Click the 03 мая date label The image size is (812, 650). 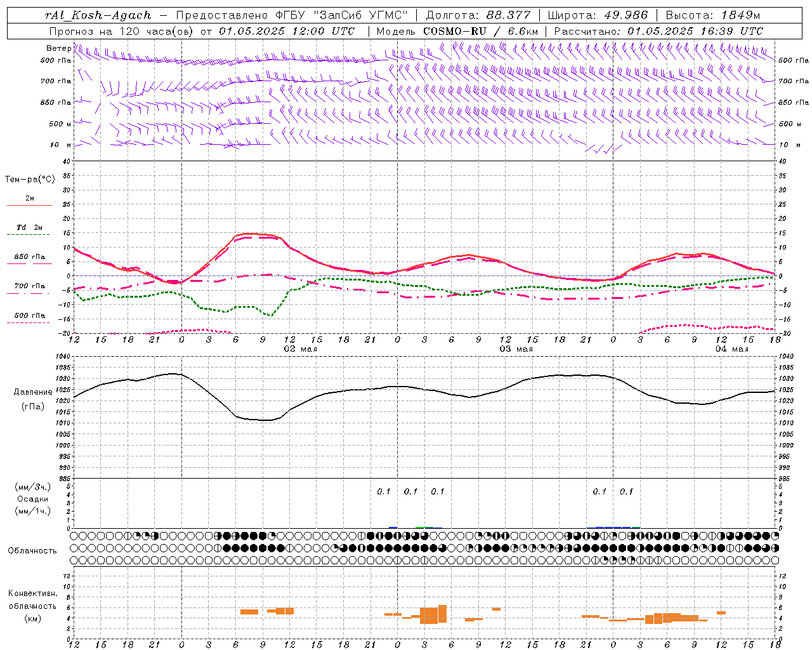click(x=516, y=349)
